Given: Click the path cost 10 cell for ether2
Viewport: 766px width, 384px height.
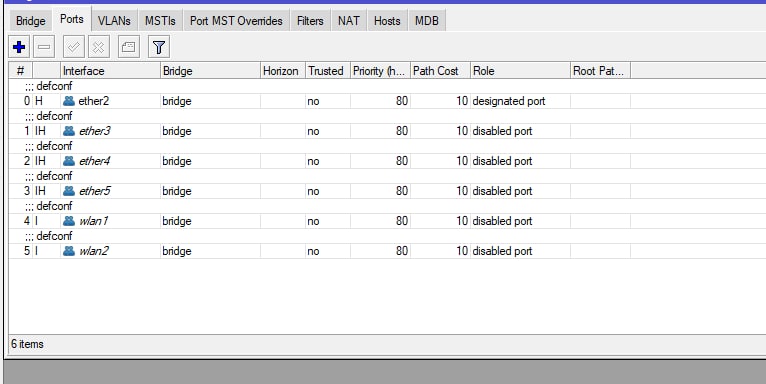Looking at the screenshot, I should pyautogui.click(x=462, y=101).
